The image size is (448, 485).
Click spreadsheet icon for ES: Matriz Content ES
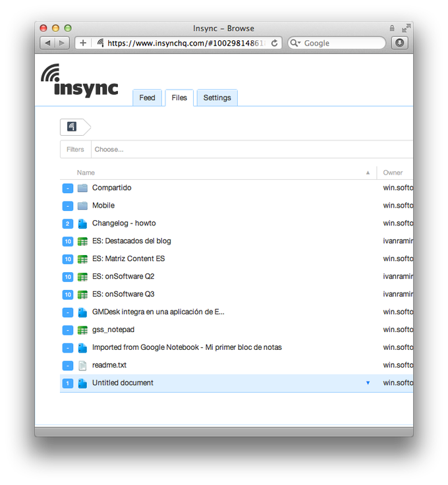point(82,259)
